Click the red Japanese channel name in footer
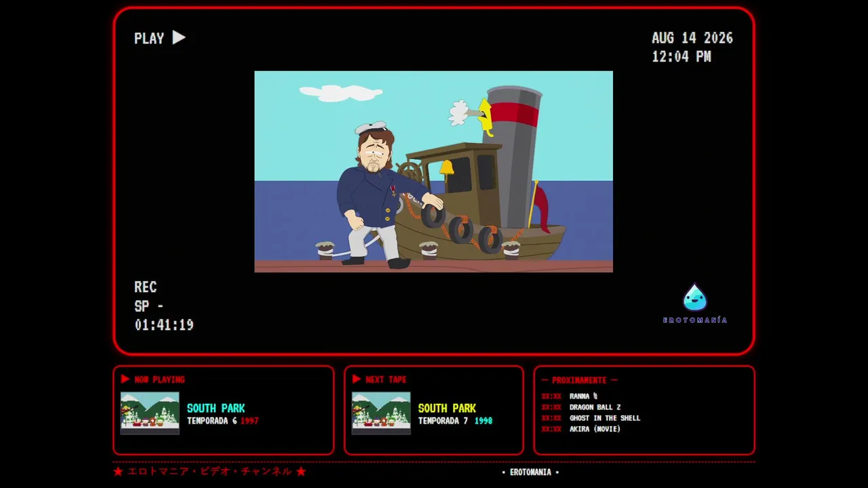Image resolution: width=868 pixels, height=488 pixels. click(210, 471)
